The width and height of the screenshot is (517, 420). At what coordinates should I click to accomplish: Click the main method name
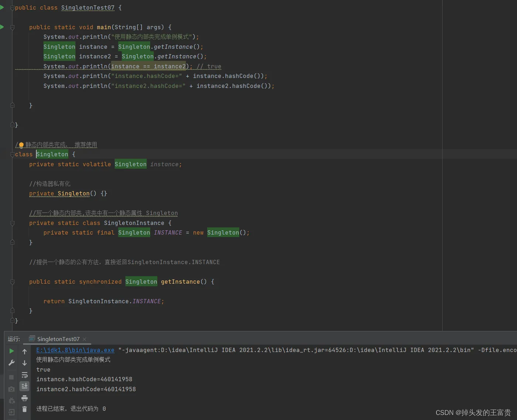click(x=104, y=27)
